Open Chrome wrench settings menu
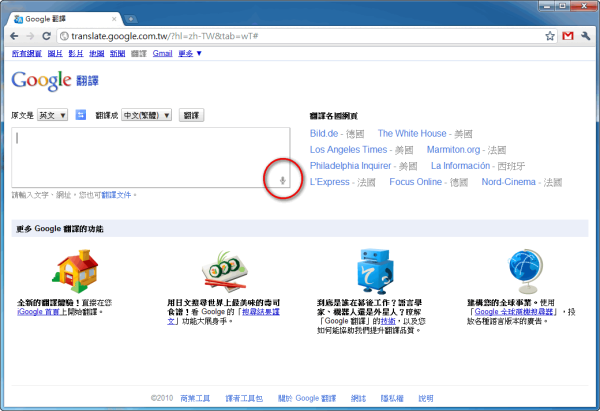The width and height of the screenshot is (600, 411). 585,36
